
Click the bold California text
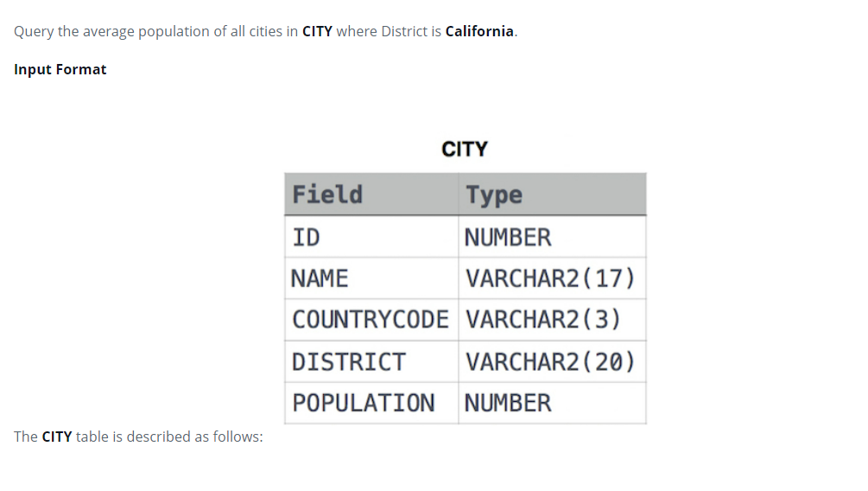tap(479, 32)
